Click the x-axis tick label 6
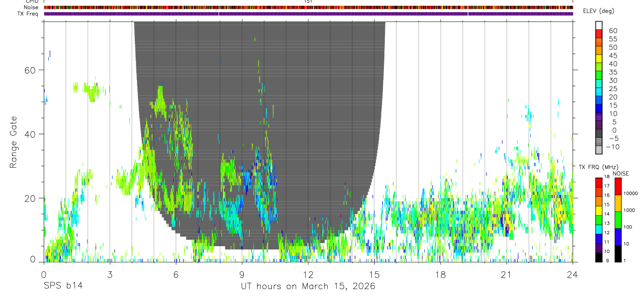 click(176, 274)
